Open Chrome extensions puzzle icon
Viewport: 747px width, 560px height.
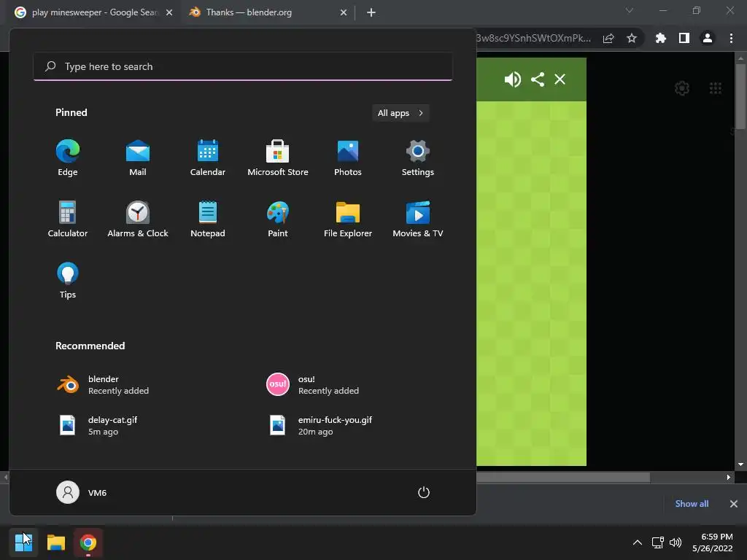(661, 38)
